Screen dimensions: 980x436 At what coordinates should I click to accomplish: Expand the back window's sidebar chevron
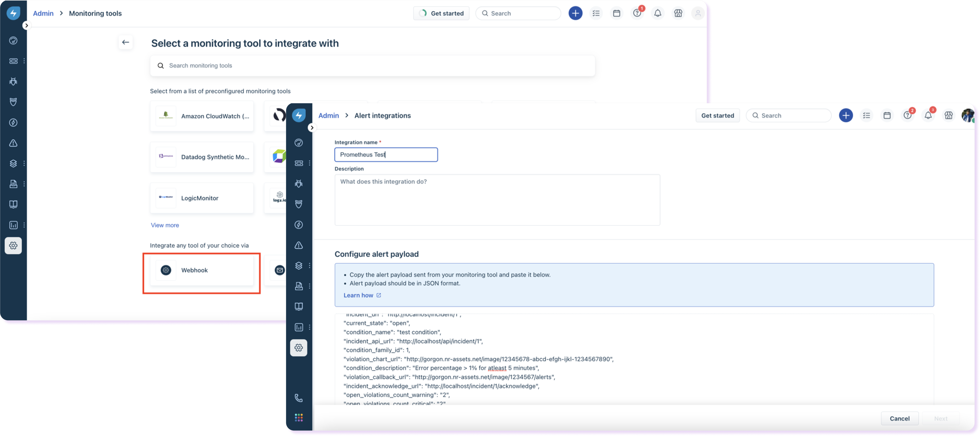tap(26, 25)
